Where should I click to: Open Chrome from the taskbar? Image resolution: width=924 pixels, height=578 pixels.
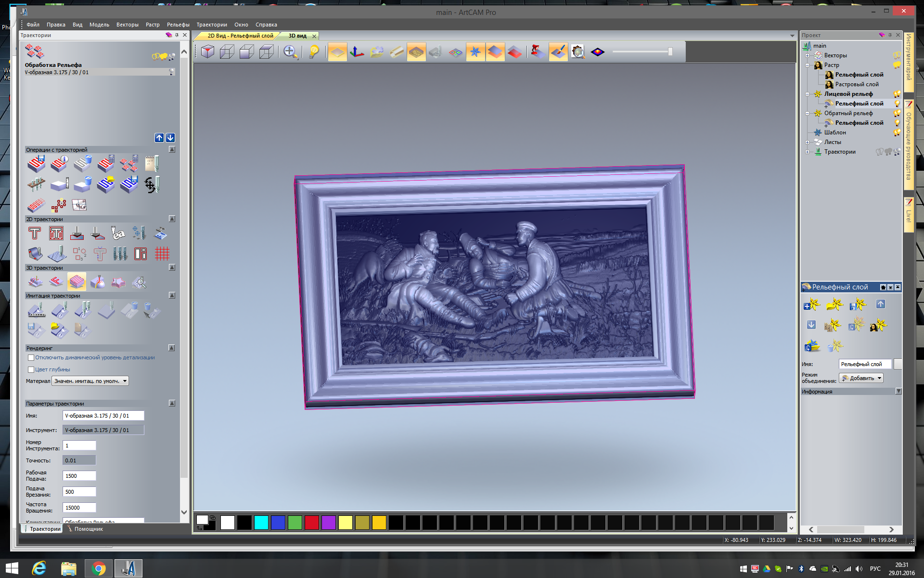tap(99, 568)
